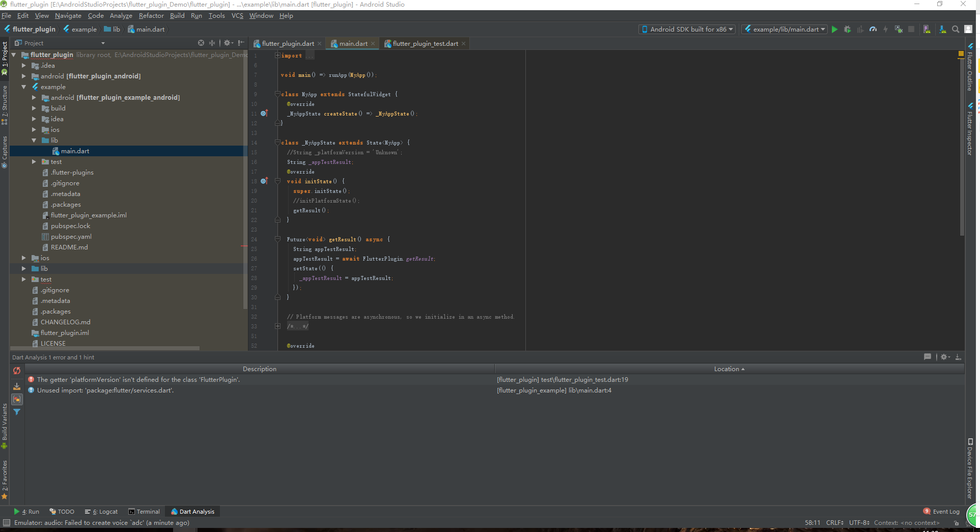
Task: Collapse the initState code fold arrow
Action: [x=277, y=181]
